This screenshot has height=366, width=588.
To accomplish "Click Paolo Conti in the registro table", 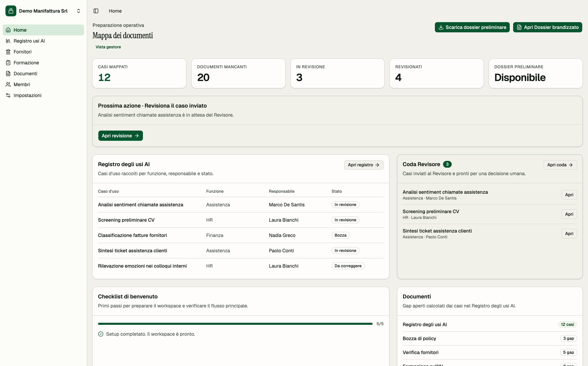I will click(281, 251).
